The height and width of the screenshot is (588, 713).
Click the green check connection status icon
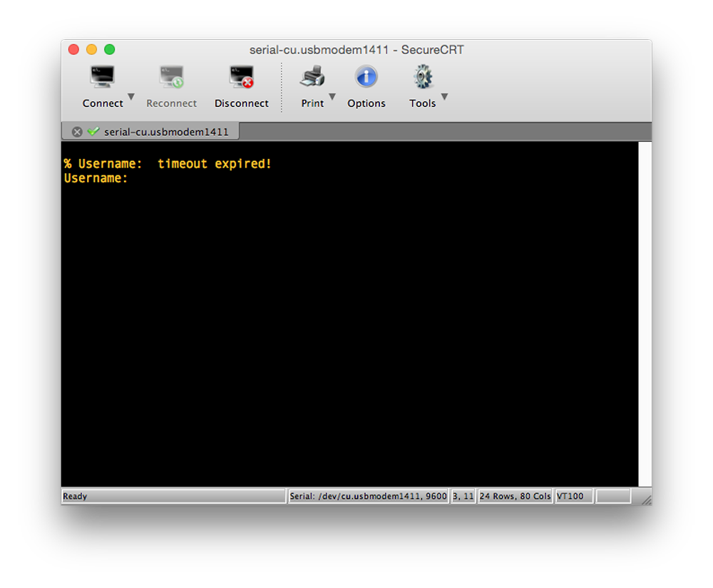pyautogui.click(x=93, y=131)
